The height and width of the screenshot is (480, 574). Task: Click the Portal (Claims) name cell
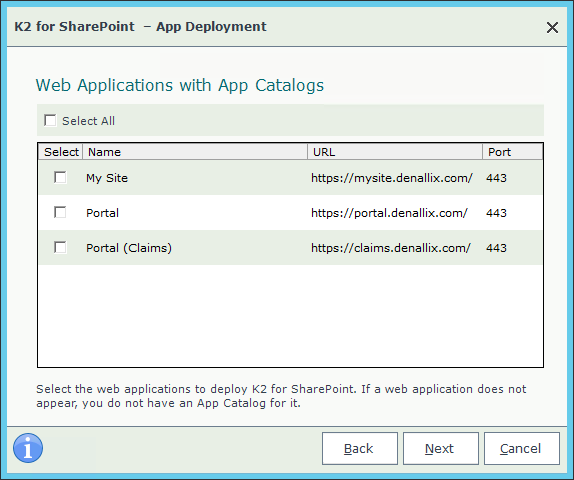coord(129,248)
